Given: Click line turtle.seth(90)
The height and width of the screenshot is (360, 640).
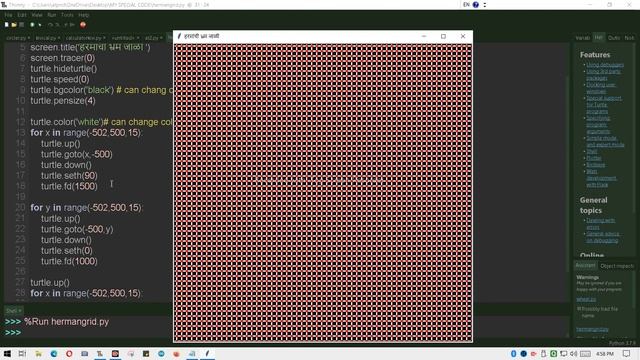Looking at the screenshot, I should tap(69, 176).
